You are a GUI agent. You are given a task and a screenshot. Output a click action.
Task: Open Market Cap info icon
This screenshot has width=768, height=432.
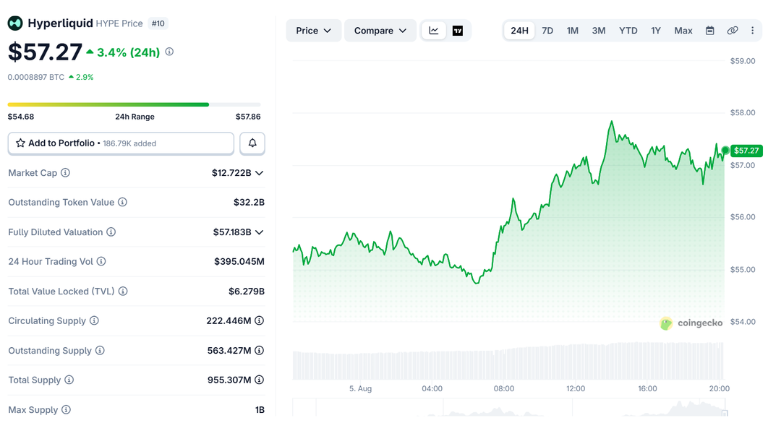65,173
